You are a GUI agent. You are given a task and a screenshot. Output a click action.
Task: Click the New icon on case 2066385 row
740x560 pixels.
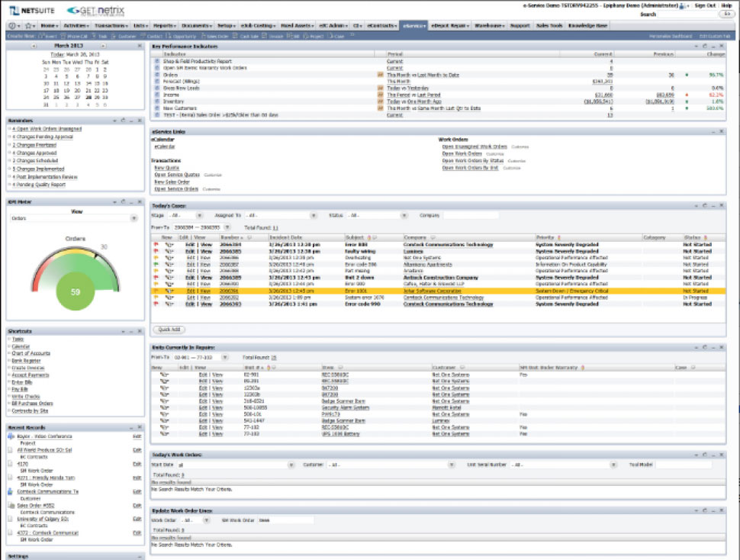coord(169,252)
